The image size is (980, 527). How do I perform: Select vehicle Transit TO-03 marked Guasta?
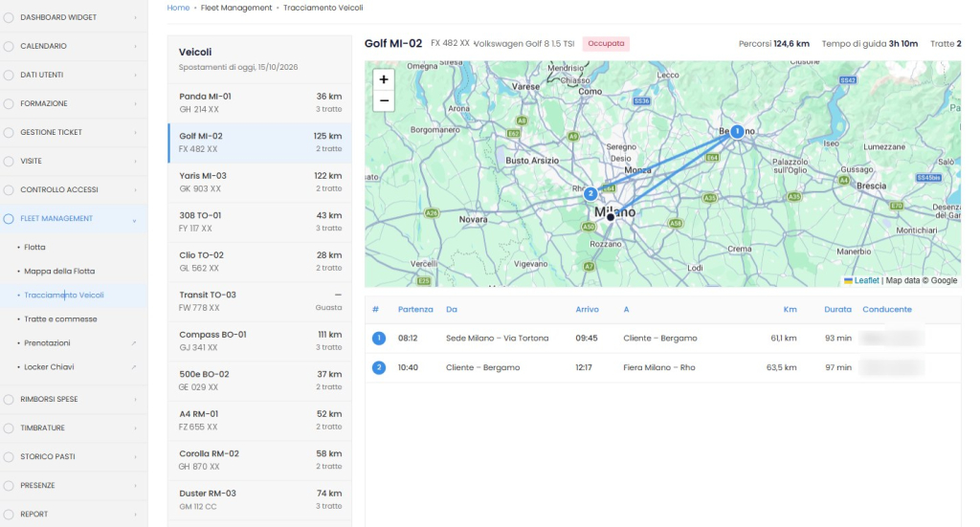[x=260, y=301]
